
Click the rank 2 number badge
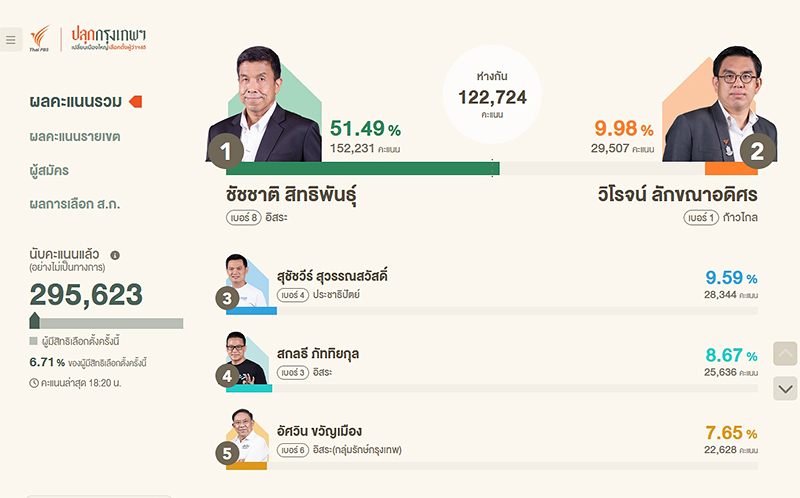click(x=757, y=151)
